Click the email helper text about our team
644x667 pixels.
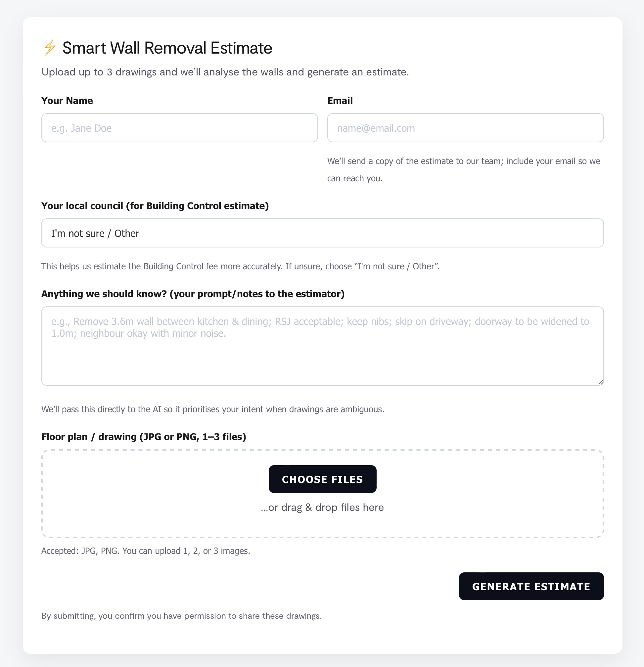tap(463, 169)
